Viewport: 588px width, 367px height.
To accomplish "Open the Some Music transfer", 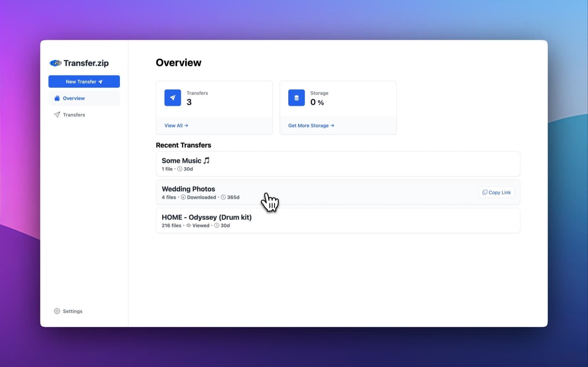I will click(338, 164).
